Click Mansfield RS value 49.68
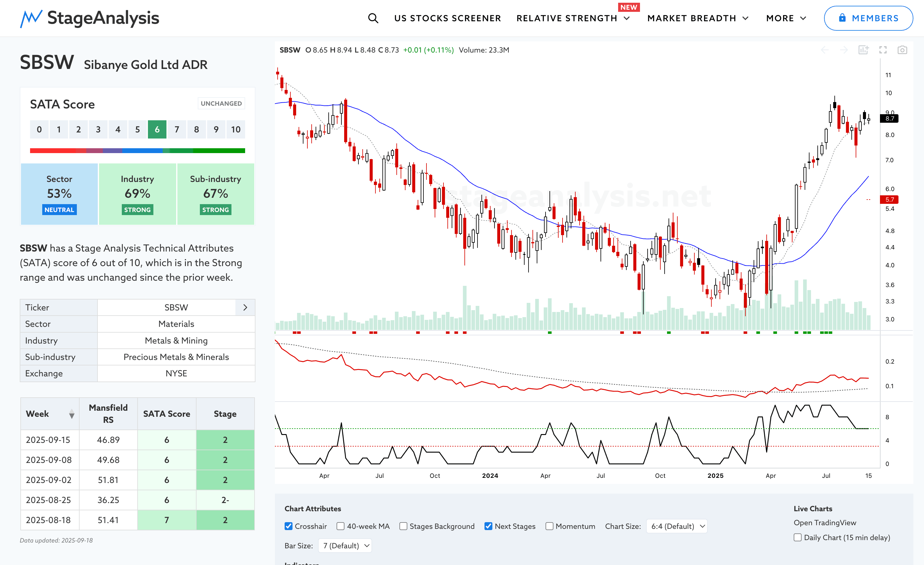924x565 pixels. click(x=108, y=460)
